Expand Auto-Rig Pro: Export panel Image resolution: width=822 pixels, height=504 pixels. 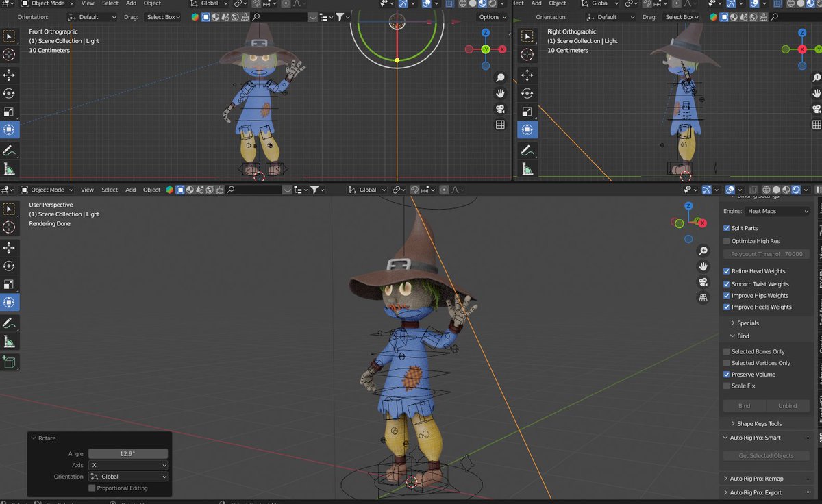click(x=752, y=492)
